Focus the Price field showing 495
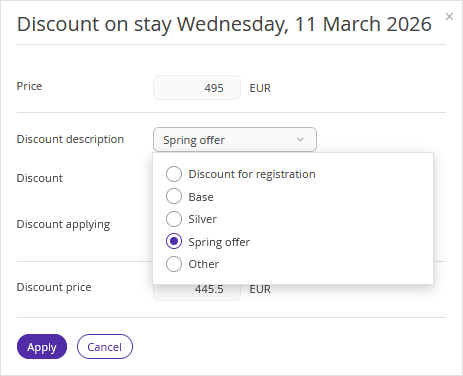The width and height of the screenshot is (463, 376). pyautogui.click(x=197, y=88)
